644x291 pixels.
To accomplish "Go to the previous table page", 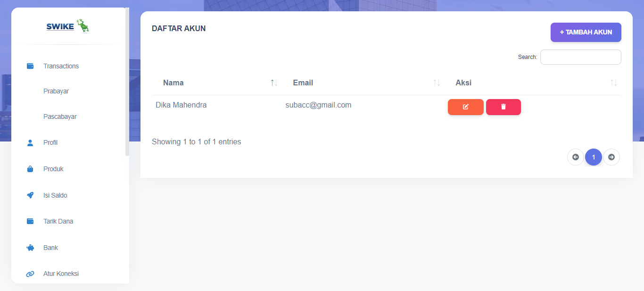I will [575, 157].
